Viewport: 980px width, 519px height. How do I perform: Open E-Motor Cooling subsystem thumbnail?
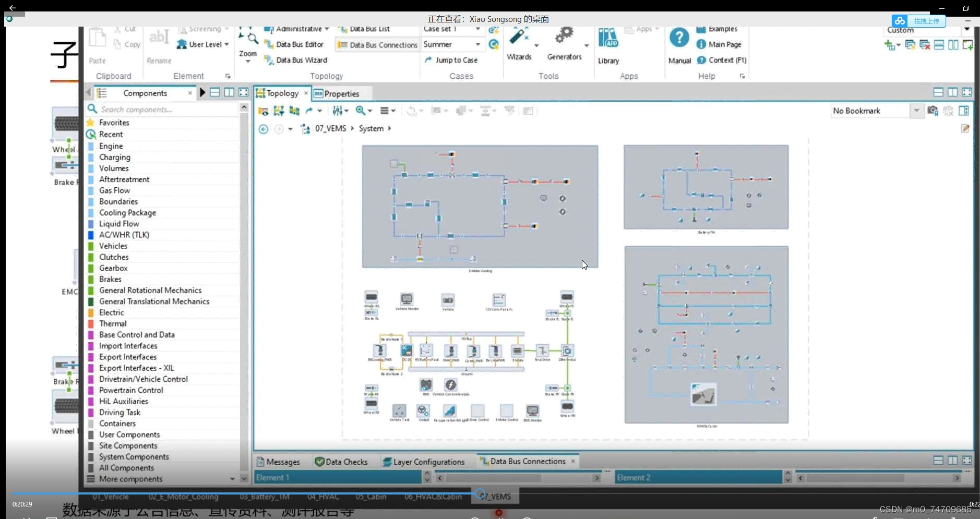(480, 207)
